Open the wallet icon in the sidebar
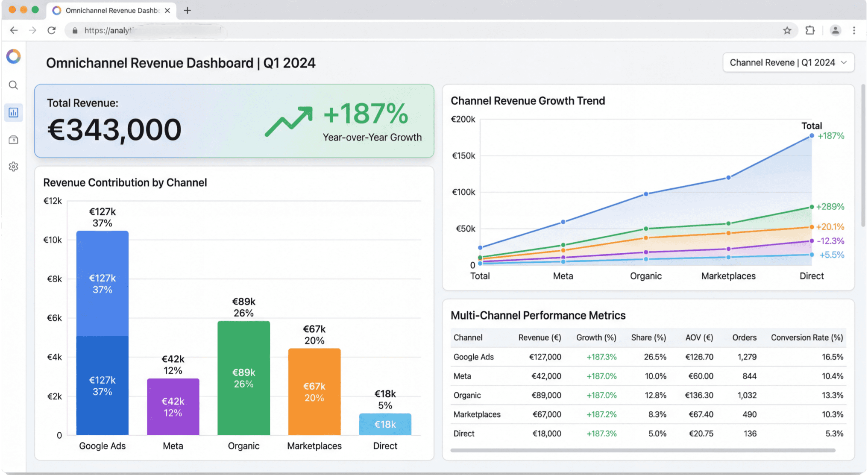 click(x=13, y=140)
